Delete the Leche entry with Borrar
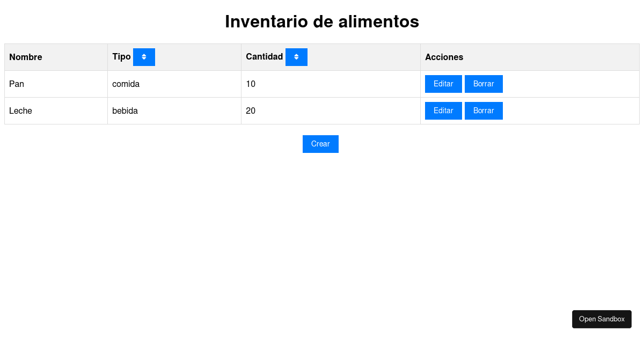The image size is (644, 338). [484, 111]
